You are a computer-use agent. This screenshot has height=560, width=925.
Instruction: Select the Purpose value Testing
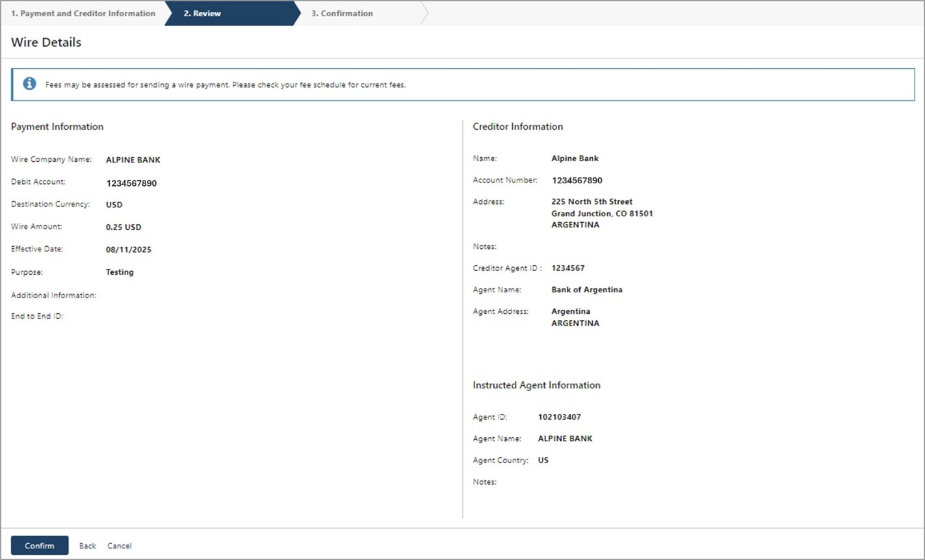pyautogui.click(x=120, y=272)
